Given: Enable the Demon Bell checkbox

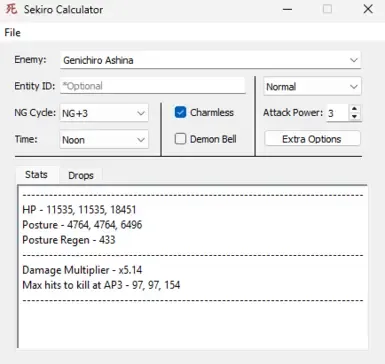Looking at the screenshot, I should (180, 139).
